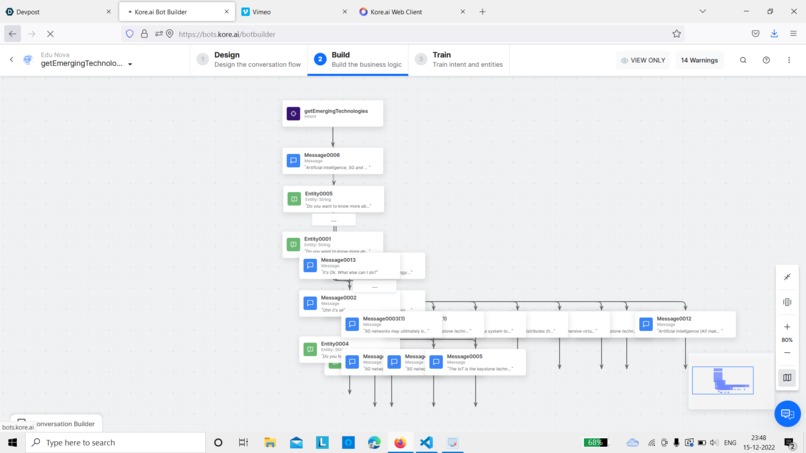The image size is (806, 453).
Task: Click the auto-layout icon in canvas toolbar
Action: pyautogui.click(x=787, y=302)
